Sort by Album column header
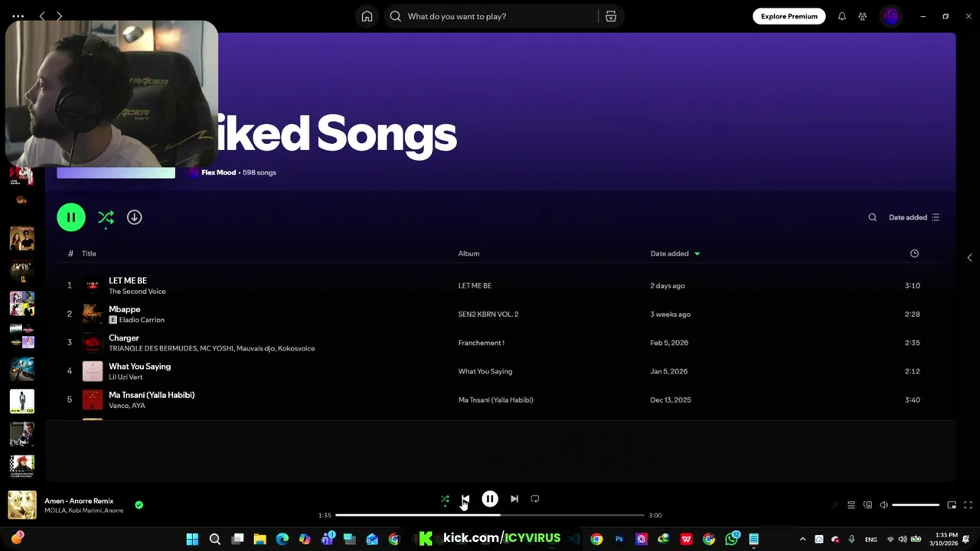Image resolution: width=980 pixels, height=551 pixels. click(469, 253)
